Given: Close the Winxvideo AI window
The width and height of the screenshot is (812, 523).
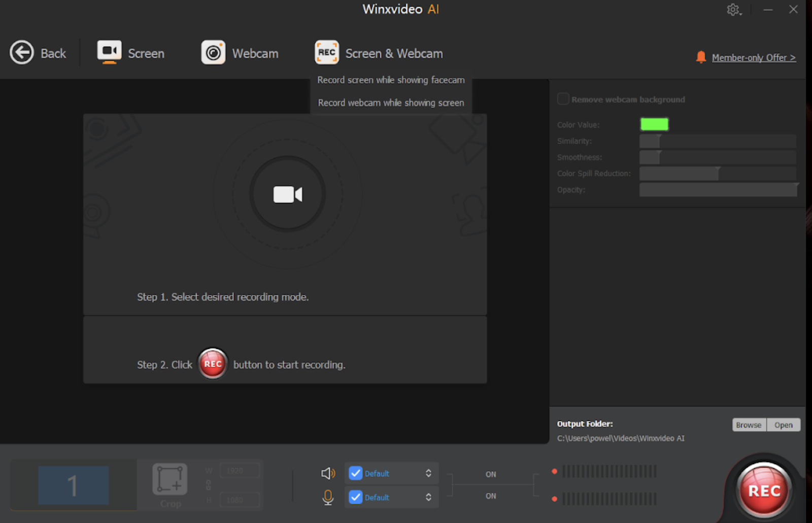Looking at the screenshot, I should coord(793,10).
